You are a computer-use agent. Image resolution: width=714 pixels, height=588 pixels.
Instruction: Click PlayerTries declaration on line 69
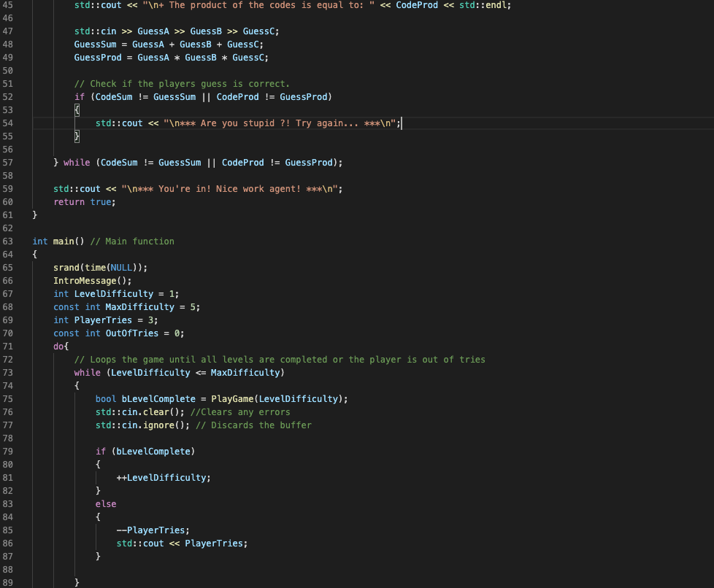pyautogui.click(x=103, y=321)
